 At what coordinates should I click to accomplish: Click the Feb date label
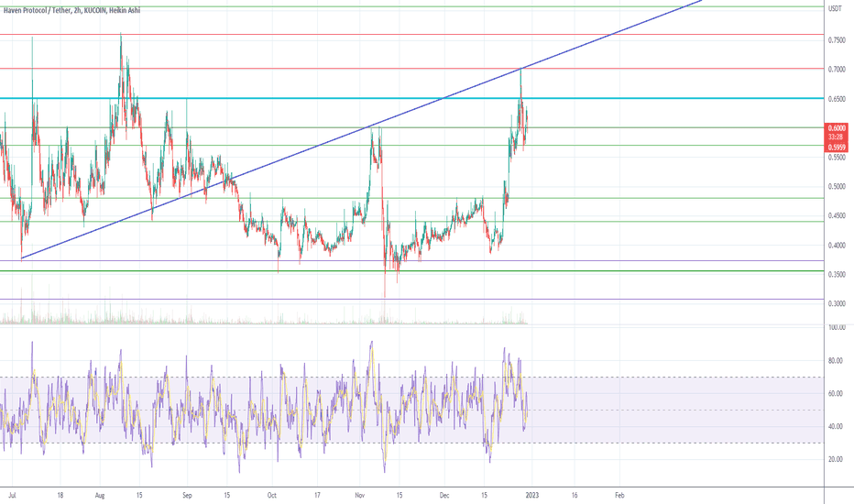[619, 495]
